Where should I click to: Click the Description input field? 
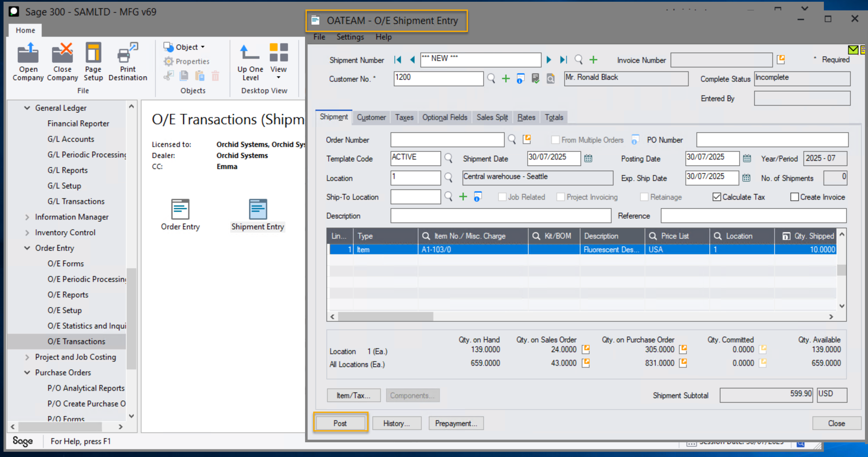click(x=501, y=216)
